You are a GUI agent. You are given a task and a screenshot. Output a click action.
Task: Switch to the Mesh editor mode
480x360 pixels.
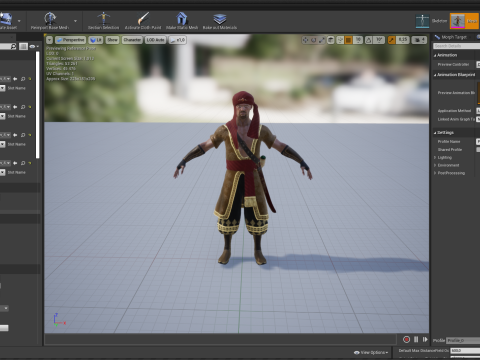point(464,21)
